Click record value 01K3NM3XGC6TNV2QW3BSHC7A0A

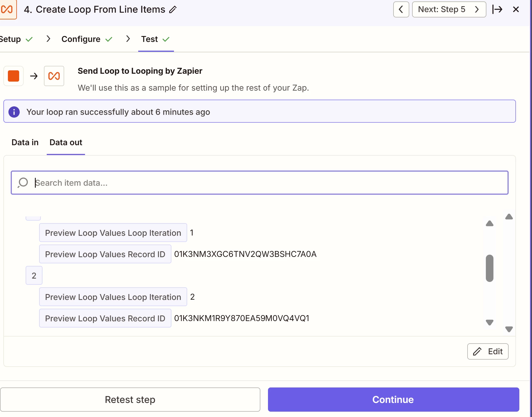[245, 254]
